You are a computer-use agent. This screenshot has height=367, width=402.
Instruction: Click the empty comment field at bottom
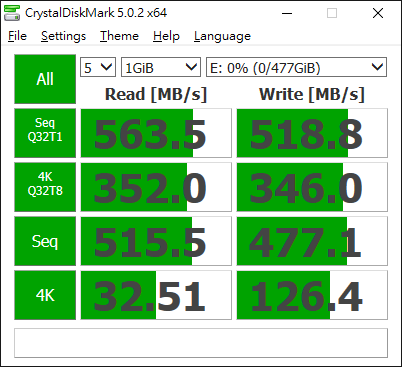(201, 343)
